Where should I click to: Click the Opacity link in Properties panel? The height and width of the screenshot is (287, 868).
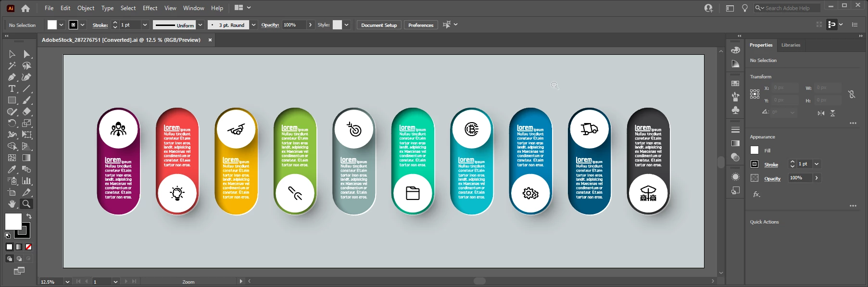tap(772, 178)
